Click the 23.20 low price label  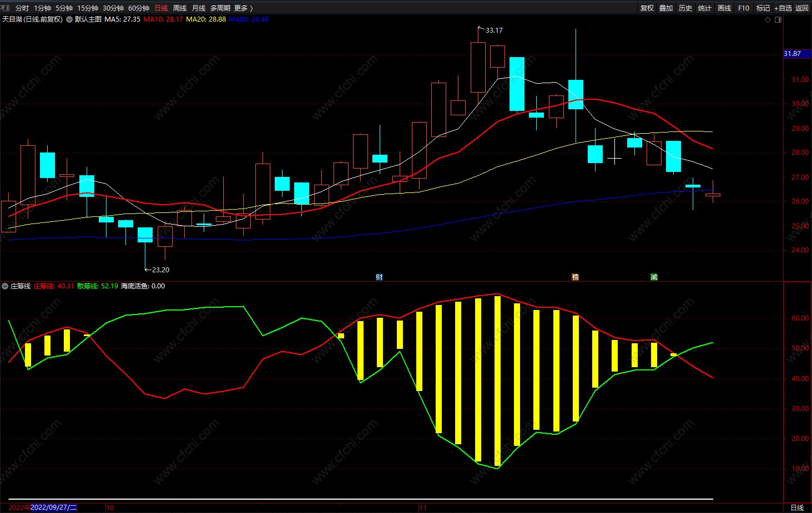pos(160,270)
